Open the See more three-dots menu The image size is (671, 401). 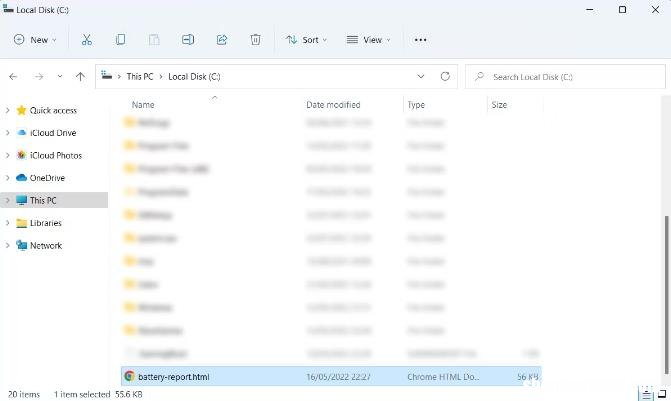point(420,40)
